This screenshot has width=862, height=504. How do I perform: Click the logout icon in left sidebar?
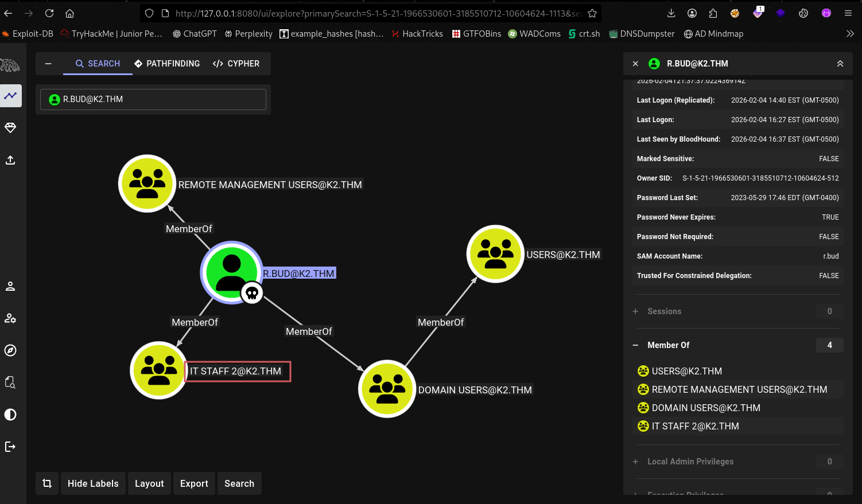click(10, 447)
